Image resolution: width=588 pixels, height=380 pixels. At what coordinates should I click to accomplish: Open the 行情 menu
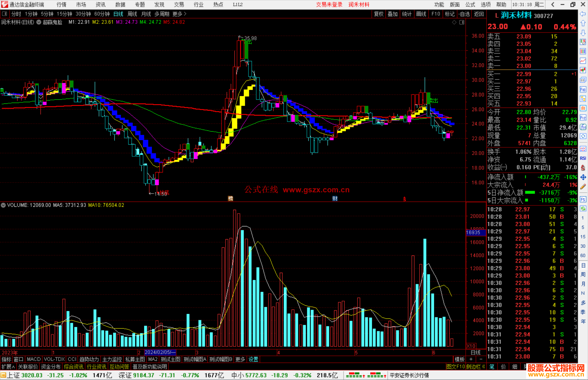[61, 5]
